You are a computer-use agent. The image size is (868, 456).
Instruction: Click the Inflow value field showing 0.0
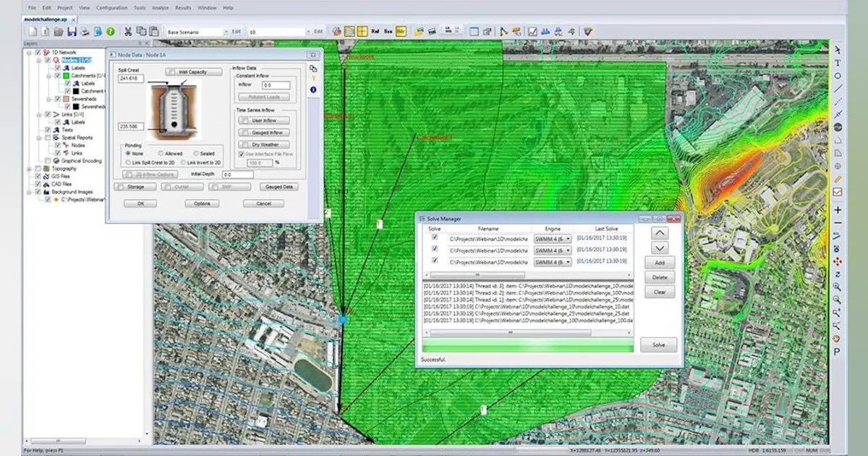pyautogui.click(x=276, y=85)
